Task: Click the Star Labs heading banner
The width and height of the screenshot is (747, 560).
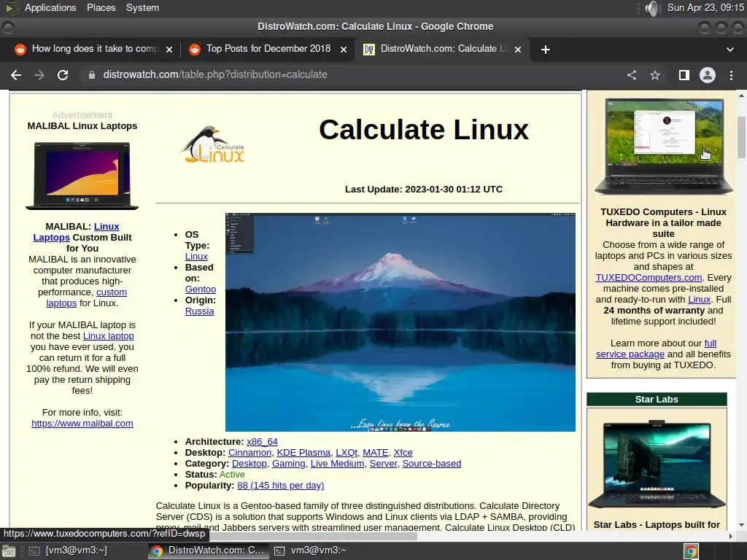Action: 657,400
